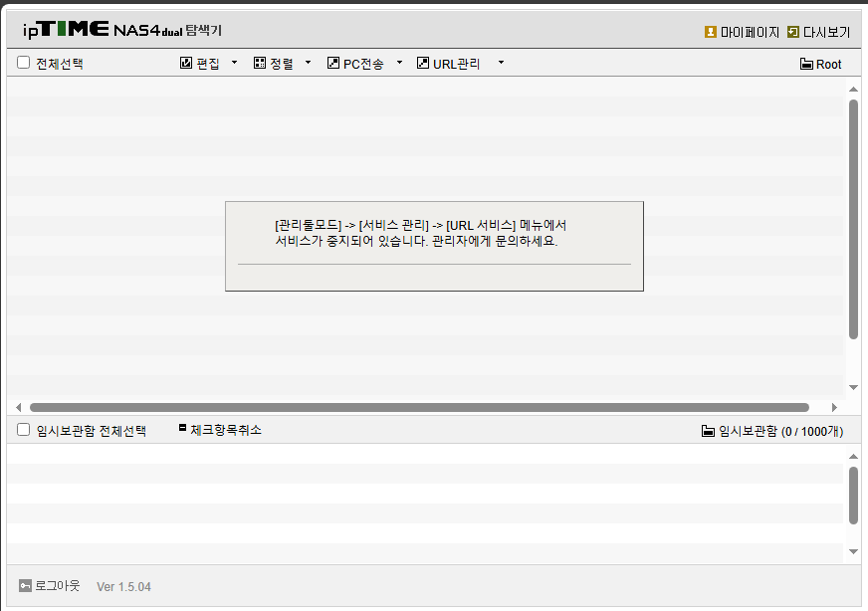Click the 전체선택 label text
The image size is (868, 611).
(60, 65)
